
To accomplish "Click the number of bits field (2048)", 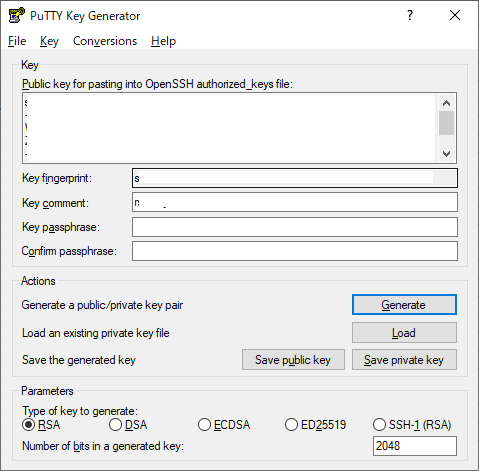I will pos(415,446).
